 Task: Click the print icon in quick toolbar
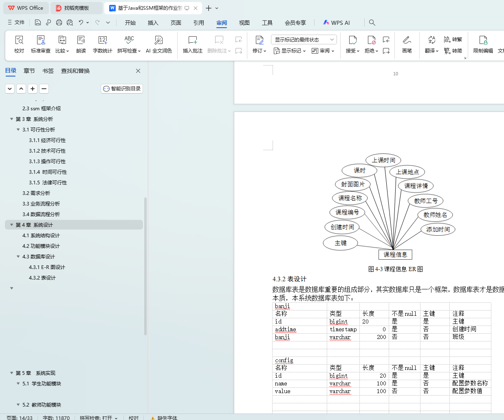(x=59, y=22)
